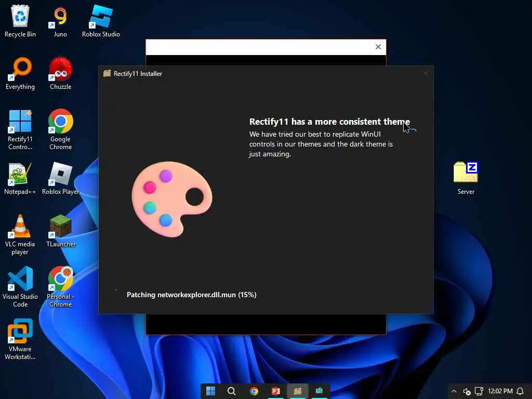Open the Juno desktop shortcut
The image size is (532, 399).
point(60,21)
